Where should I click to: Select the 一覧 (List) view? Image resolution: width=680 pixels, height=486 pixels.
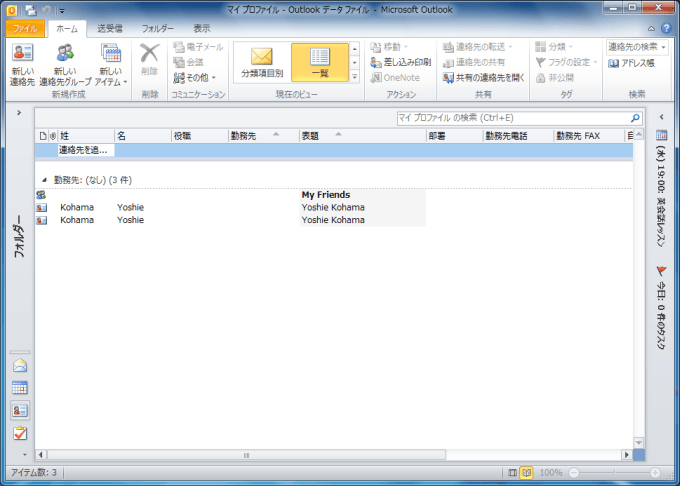(320, 62)
